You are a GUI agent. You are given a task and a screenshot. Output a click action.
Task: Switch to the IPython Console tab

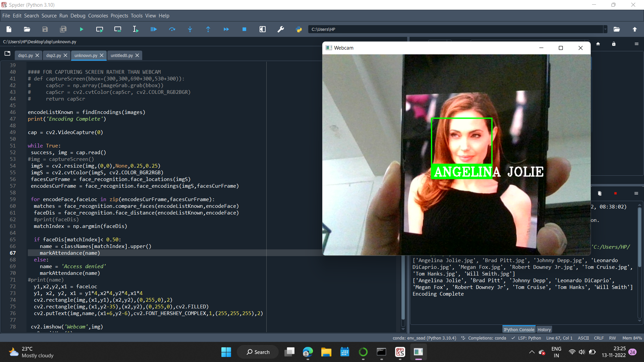(519, 329)
